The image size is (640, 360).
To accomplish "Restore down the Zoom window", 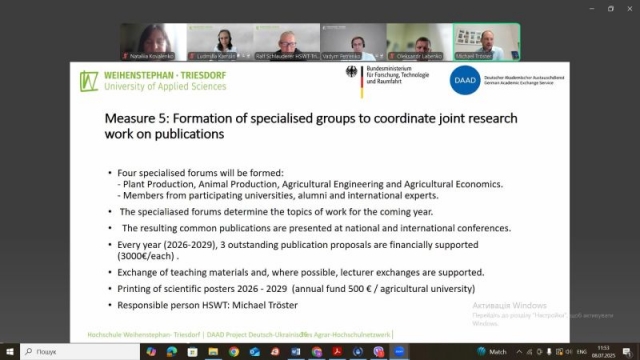I will pyautogui.click(x=611, y=9).
